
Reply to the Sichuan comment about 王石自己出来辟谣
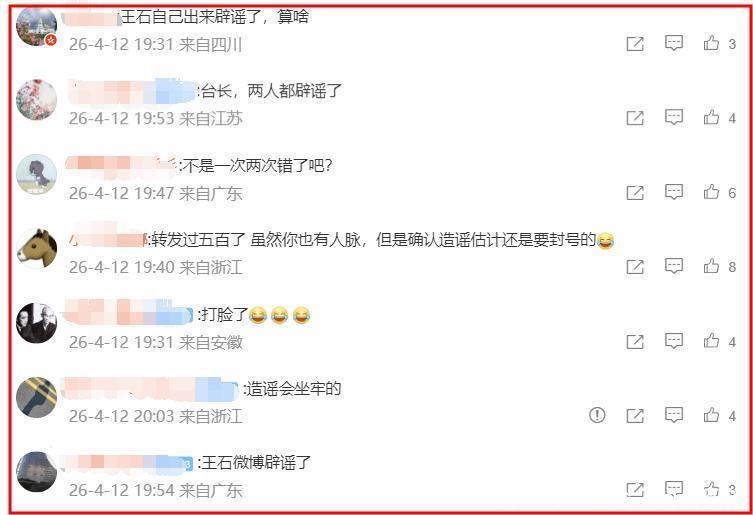(674, 43)
